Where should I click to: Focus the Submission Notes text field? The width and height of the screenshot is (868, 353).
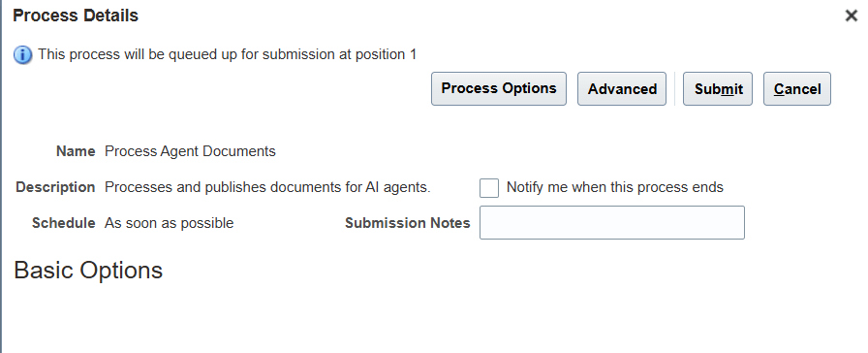(611, 223)
